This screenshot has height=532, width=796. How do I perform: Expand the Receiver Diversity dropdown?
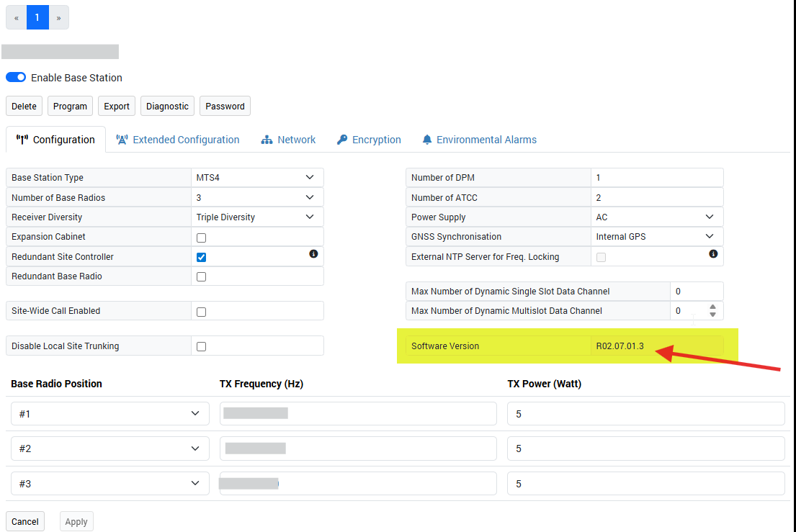pyautogui.click(x=257, y=217)
